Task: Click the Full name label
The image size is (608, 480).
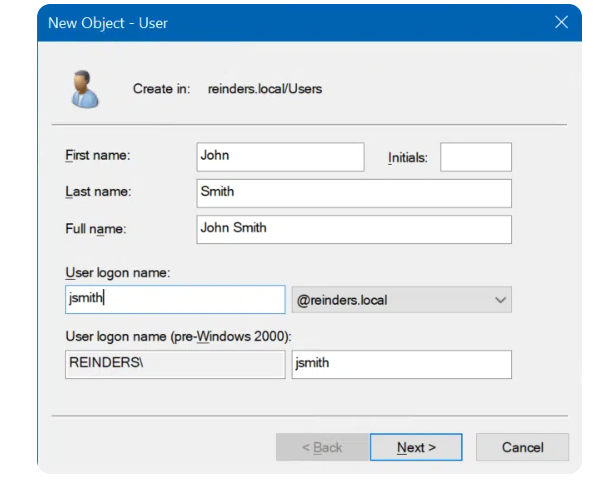Action: click(96, 229)
